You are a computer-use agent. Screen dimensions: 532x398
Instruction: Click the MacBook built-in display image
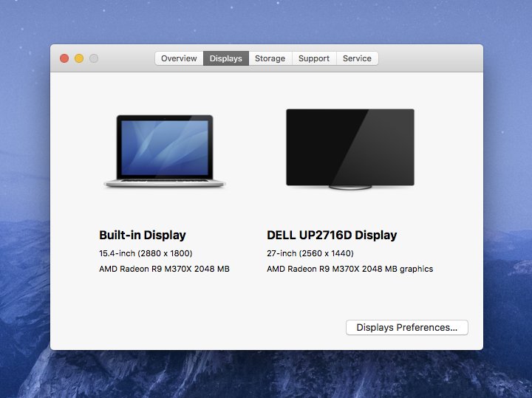click(165, 151)
